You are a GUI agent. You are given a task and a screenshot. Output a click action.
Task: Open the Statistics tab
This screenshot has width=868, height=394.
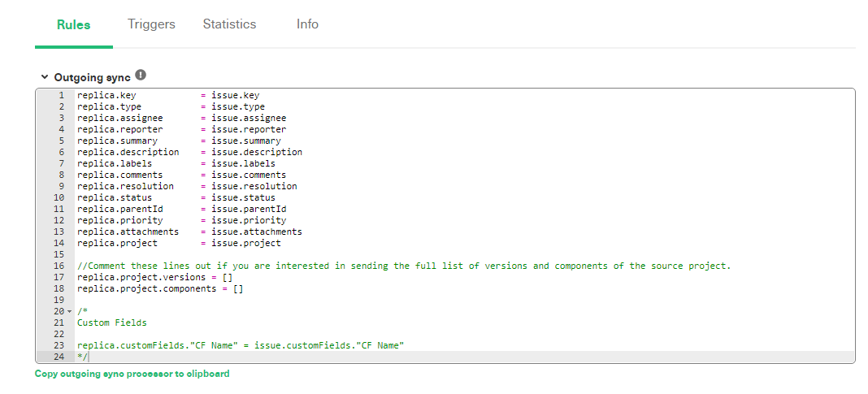[x=229, y=24]
